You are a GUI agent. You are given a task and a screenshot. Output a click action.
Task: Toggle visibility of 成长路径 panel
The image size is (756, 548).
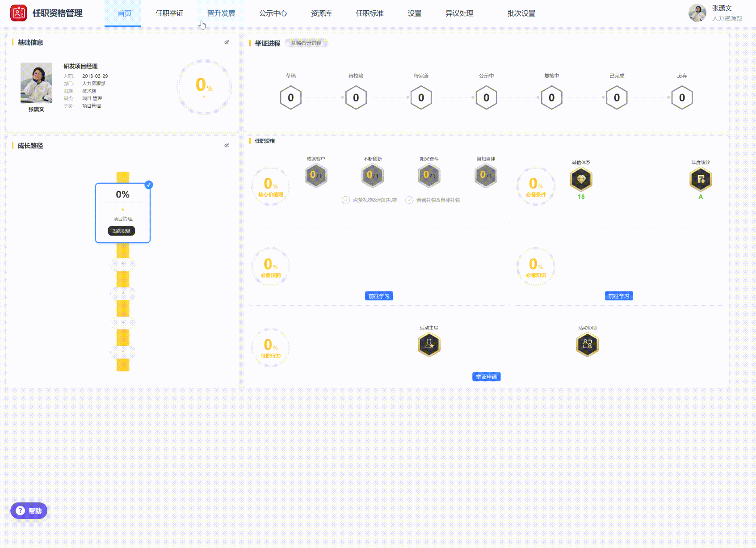tap(227, 146)
